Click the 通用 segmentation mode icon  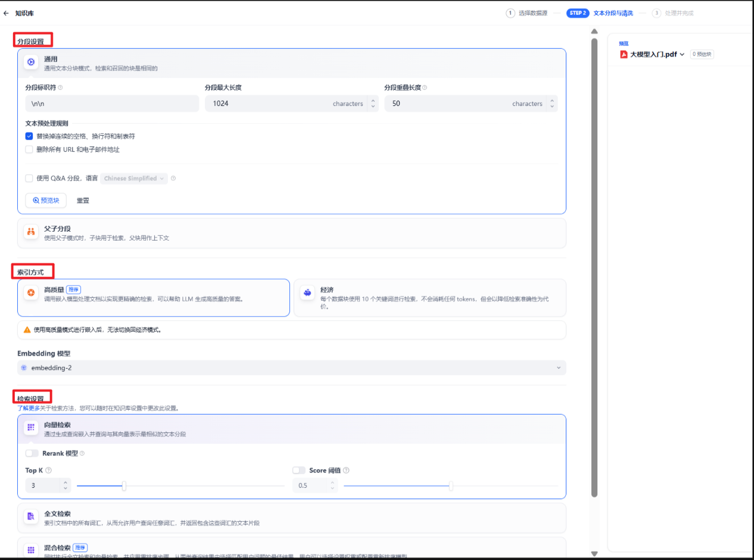click(31, 62)
